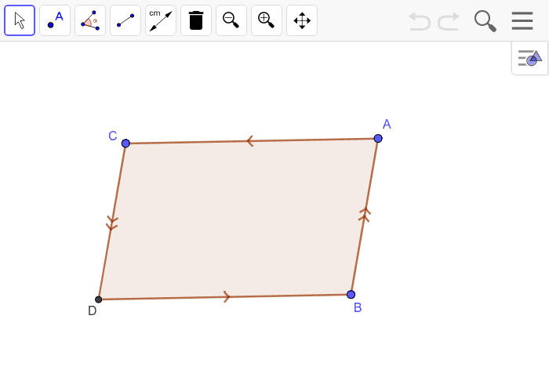Image resolution: width=549 pixels, height=392 pixels.
Task: Select the double-arrow mark on side CD
Action: tap(111, 223)
